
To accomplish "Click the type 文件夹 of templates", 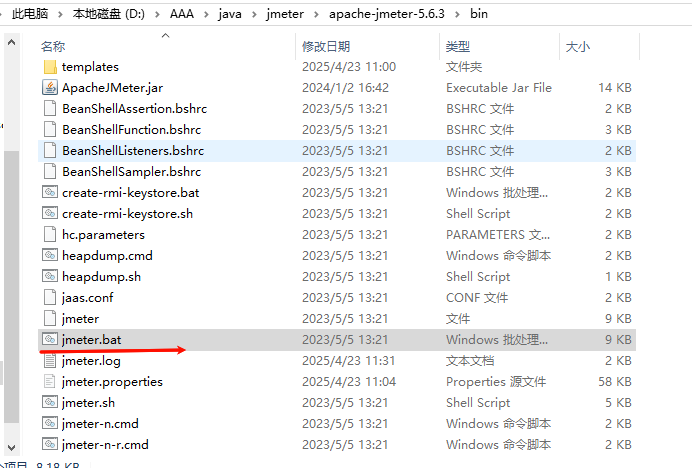I will click(x=464, y=67).
